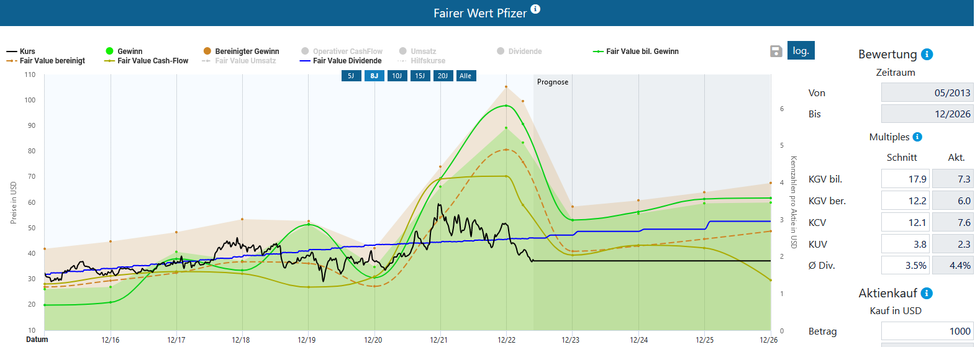
Task: Click the Preise in USD axis title
Action: tap(14, 203)
